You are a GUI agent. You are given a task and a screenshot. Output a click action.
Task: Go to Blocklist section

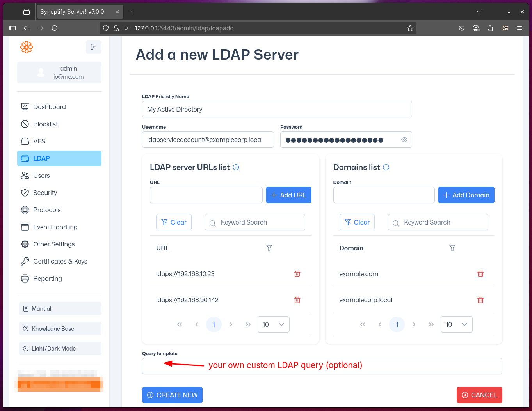[x=59, y=124]
